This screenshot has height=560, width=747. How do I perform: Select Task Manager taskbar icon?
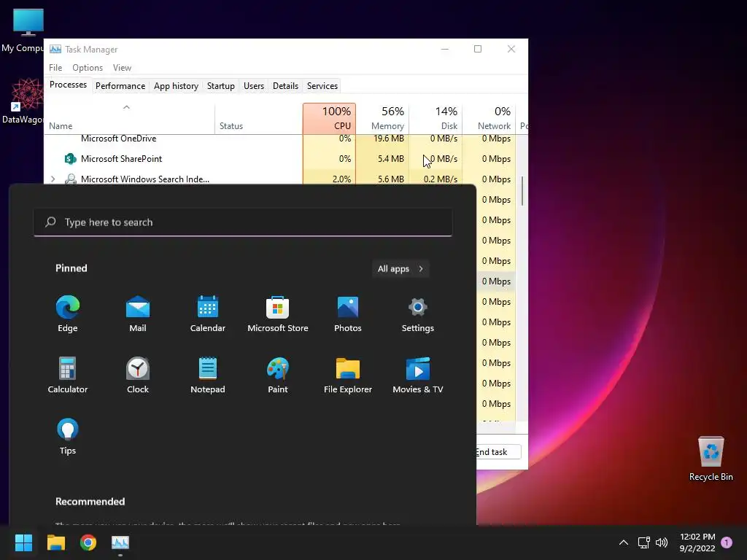point(120,542)
